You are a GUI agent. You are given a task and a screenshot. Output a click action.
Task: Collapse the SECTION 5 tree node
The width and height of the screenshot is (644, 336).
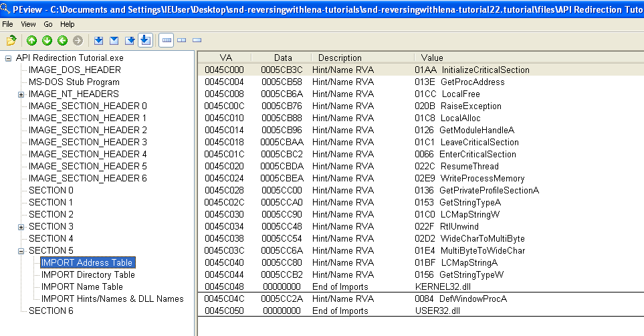tap(21, 251)
